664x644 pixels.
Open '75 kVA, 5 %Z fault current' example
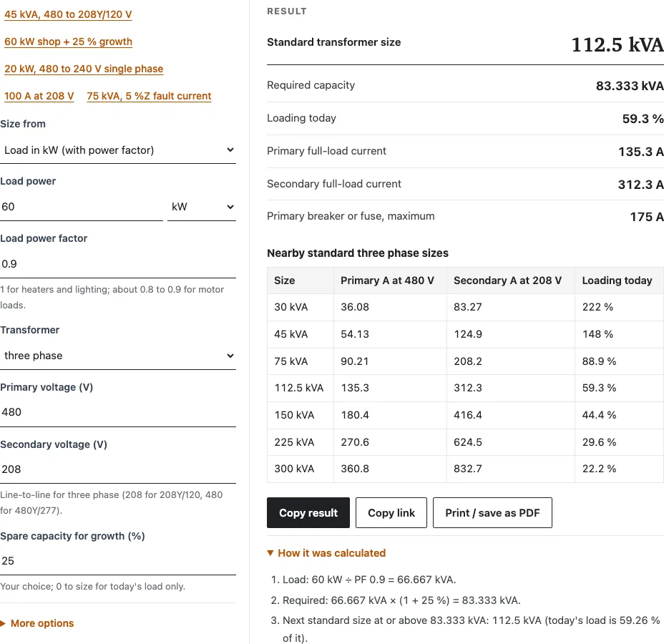click(x=149, y=96)
